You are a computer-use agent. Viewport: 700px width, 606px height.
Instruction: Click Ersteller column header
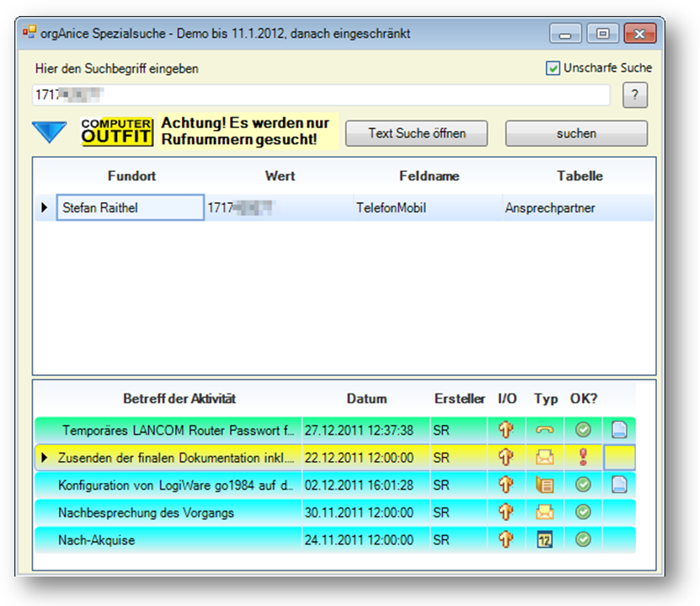pyautogui.click(x=459, y=399)
